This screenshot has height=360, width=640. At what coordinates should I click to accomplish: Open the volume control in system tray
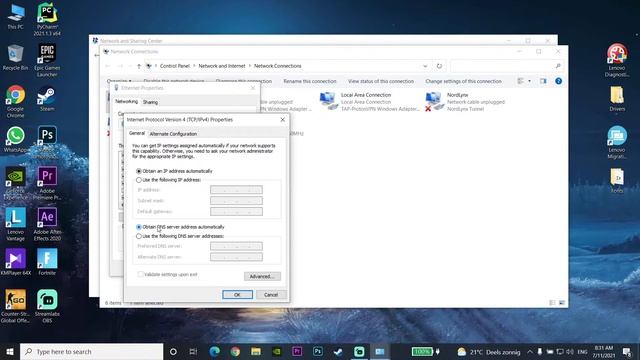coord(569,351)
